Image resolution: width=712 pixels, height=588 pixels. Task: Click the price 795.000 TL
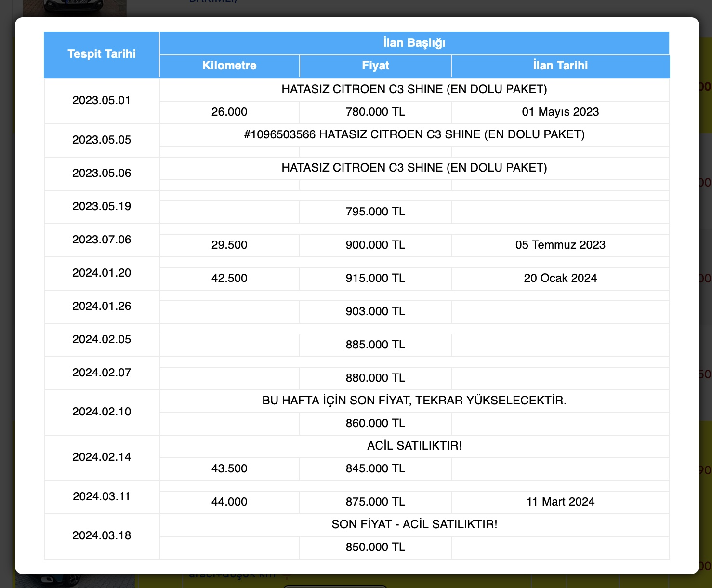pos(375,212)
